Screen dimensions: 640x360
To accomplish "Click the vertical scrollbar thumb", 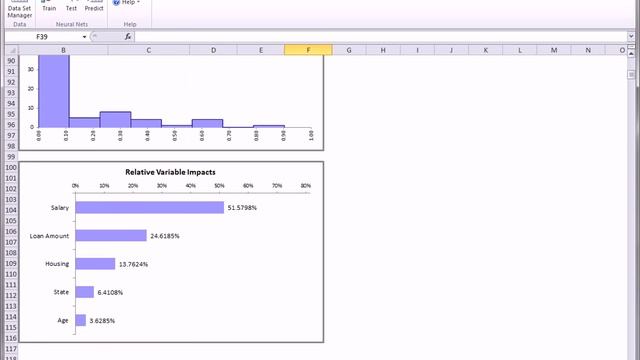I will point(631,74).
